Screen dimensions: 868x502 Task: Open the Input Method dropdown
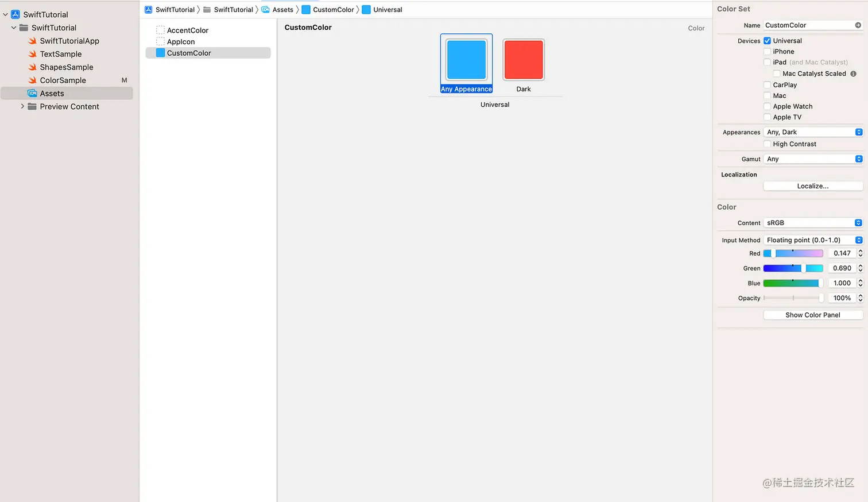[813, 240]
